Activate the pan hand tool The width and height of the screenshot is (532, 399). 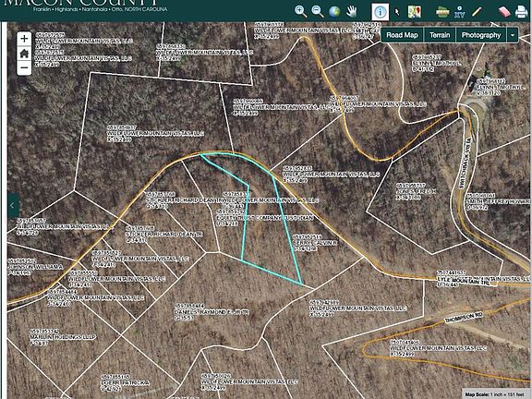pos(352,11)
